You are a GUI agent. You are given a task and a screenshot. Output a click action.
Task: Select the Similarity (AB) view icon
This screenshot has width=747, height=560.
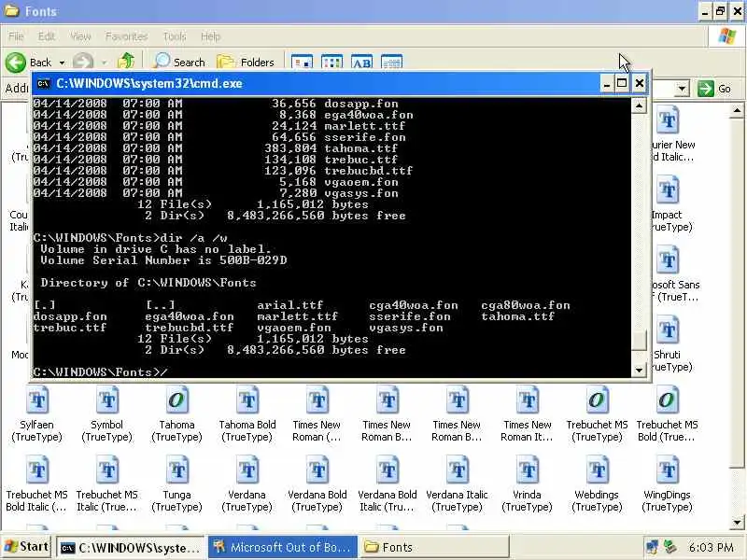[x=361, y=62]
